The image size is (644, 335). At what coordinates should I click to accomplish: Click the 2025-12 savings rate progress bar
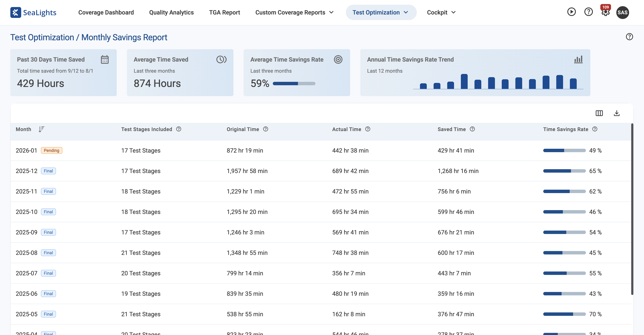click(564, 171)
